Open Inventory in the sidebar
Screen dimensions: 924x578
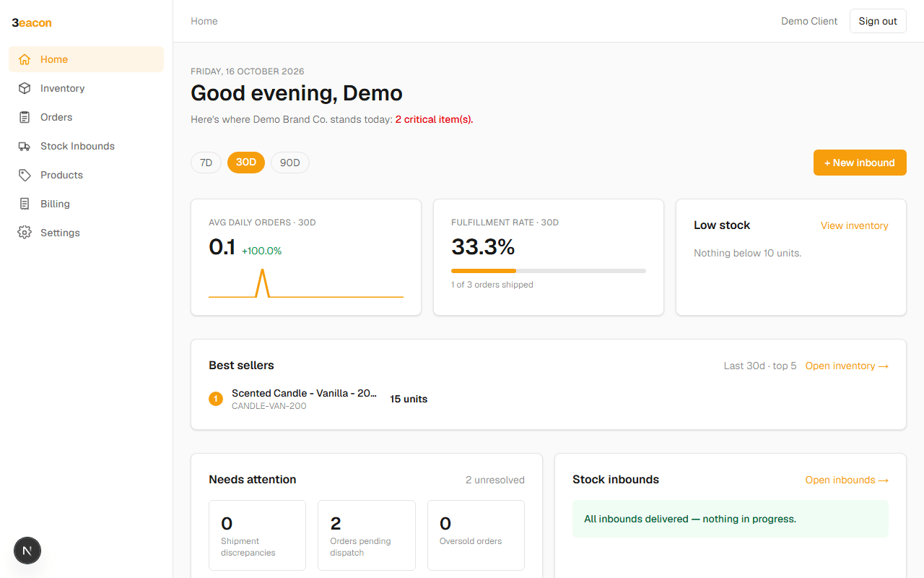click(87, 88)
